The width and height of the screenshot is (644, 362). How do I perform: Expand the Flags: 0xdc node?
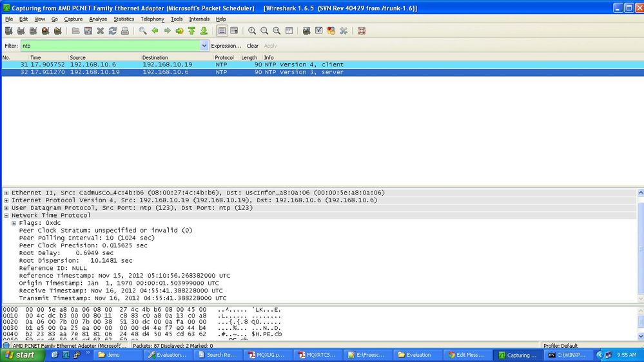[14, 223]
